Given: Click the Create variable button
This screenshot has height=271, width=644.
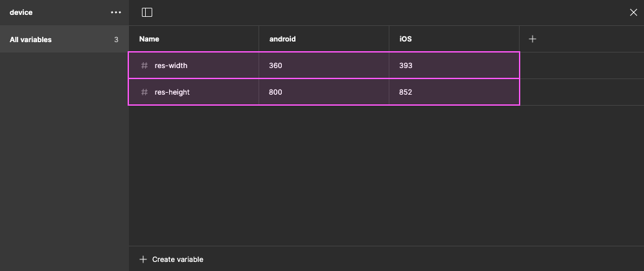Looking at the screenshot, I should [x=177, y=259].
